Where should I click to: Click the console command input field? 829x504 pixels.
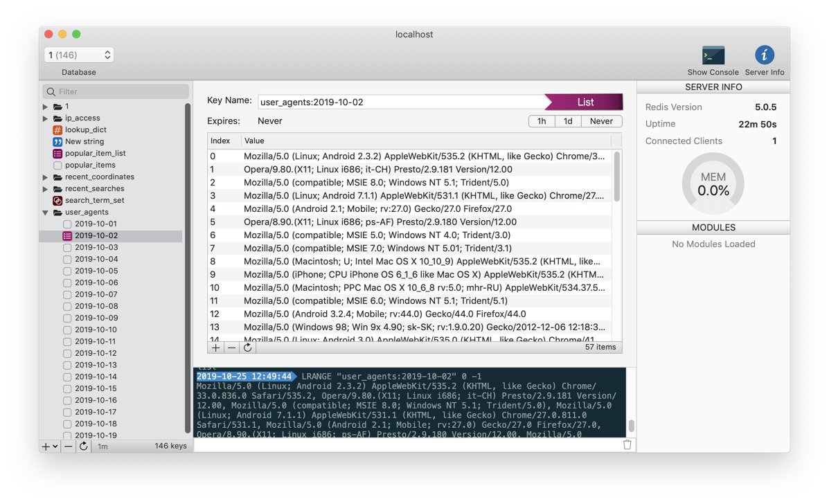coord(407,445)
